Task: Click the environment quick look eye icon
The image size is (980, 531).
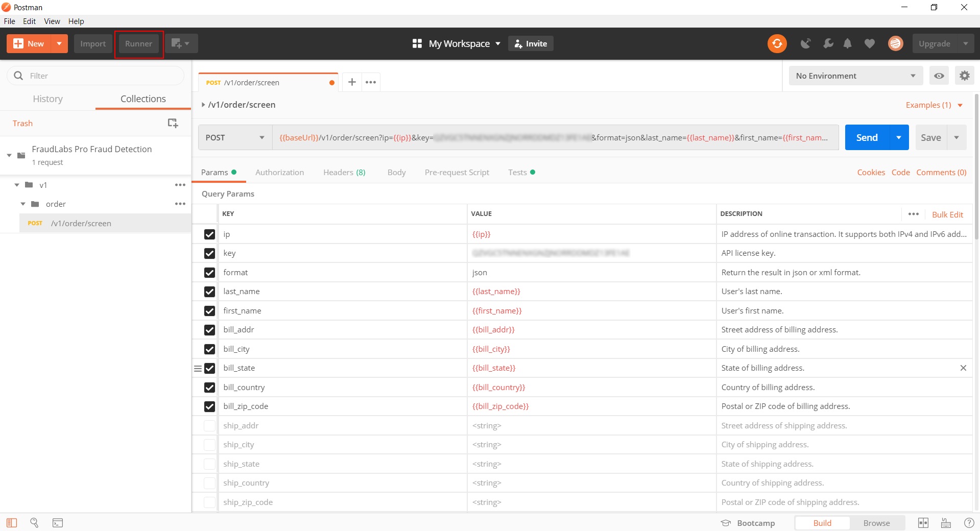Action: 939,76
